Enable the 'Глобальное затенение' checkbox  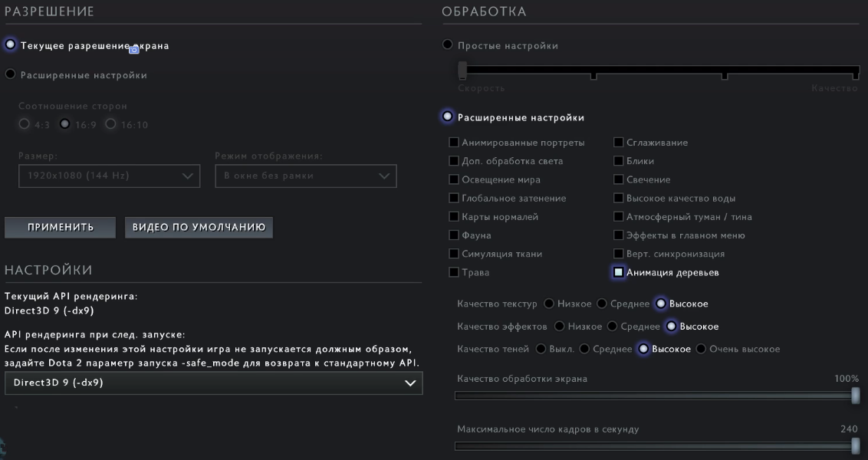pos(454,198)
